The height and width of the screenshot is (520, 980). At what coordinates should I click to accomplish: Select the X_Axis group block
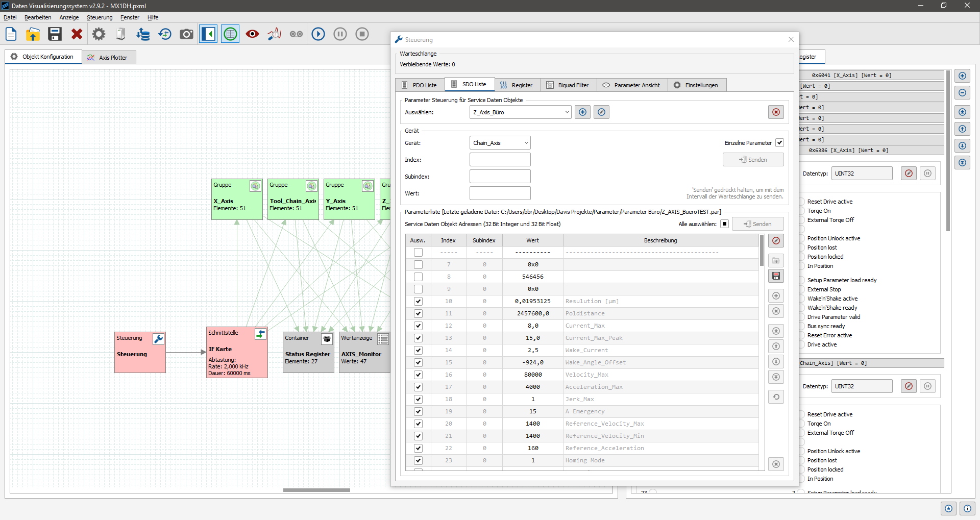tap(237, 200)
